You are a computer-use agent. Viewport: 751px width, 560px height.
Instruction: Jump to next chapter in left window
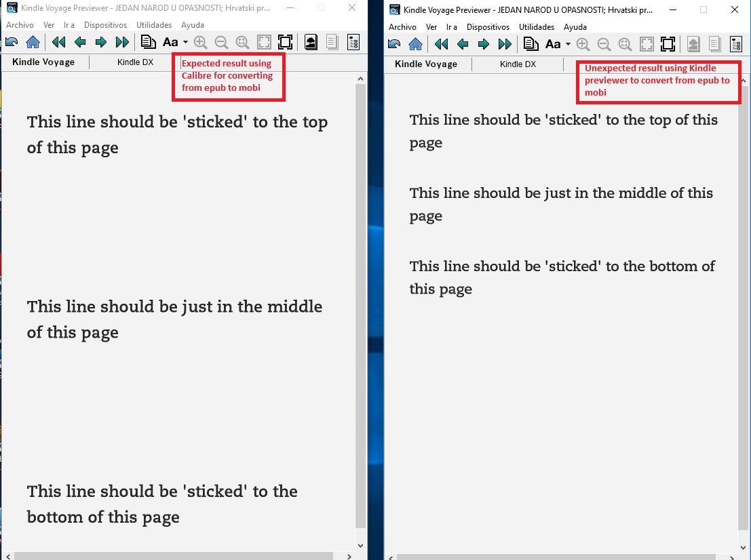(122, 42)
